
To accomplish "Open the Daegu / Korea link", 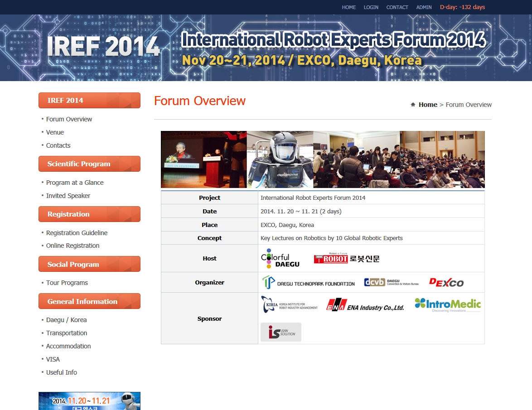I will point(67,320).
